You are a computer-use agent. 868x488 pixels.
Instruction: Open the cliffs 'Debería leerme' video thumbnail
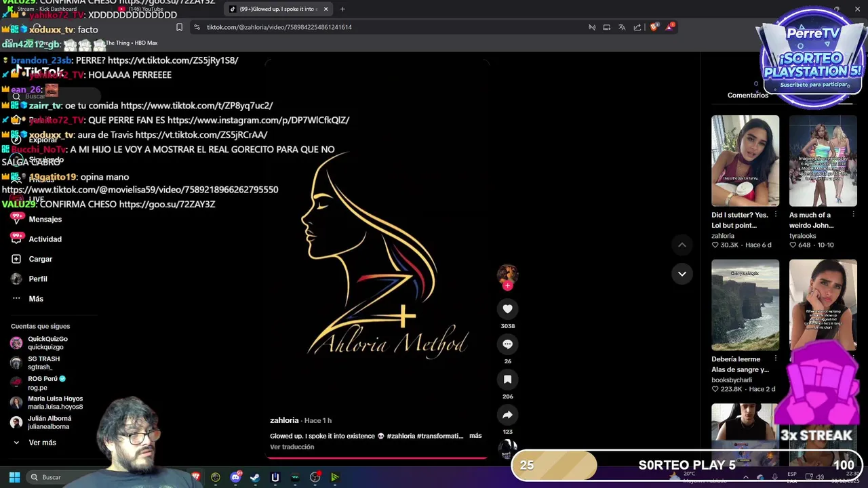point(745,305)
